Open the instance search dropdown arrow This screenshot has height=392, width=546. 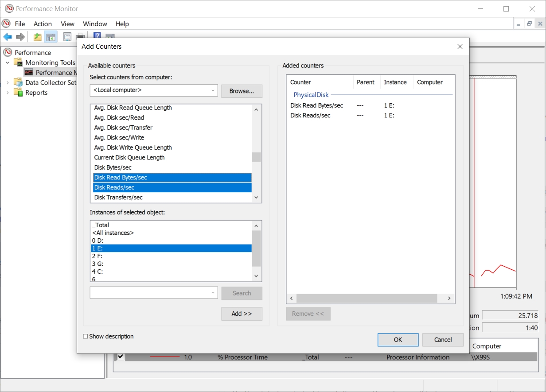point(213,293)
